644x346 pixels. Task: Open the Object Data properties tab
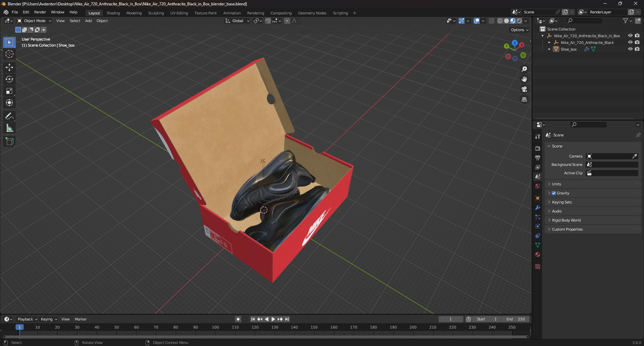tap(538, 245)
